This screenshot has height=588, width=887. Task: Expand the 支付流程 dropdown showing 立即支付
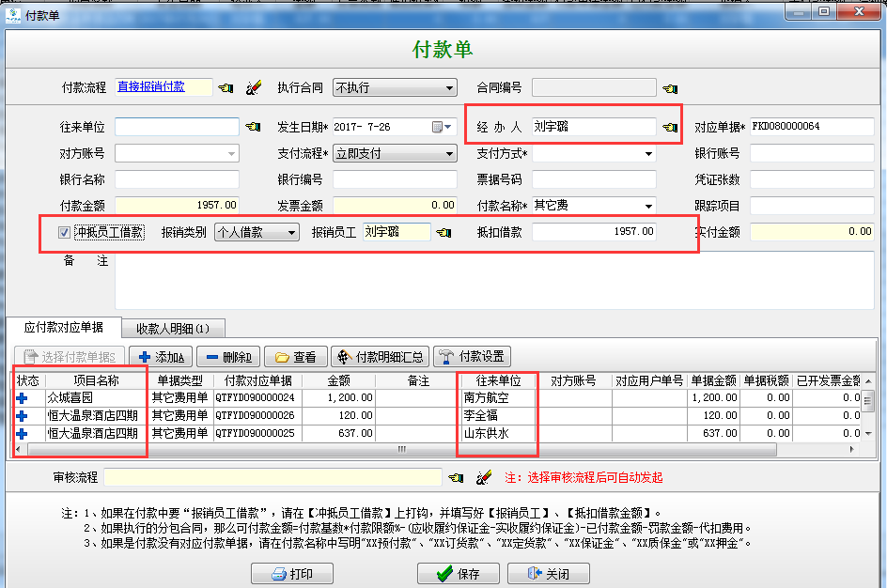coord(449,153)
